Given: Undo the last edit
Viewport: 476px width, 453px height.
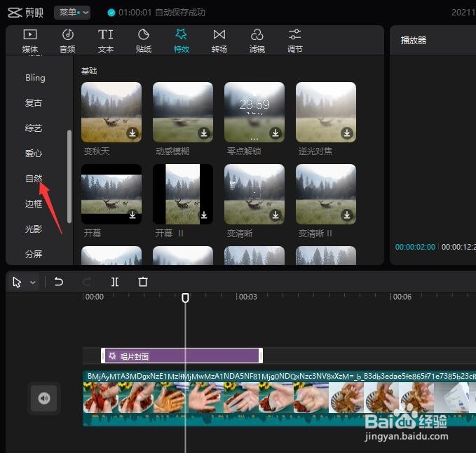Looking at the screenshot, I should [59, 282].
